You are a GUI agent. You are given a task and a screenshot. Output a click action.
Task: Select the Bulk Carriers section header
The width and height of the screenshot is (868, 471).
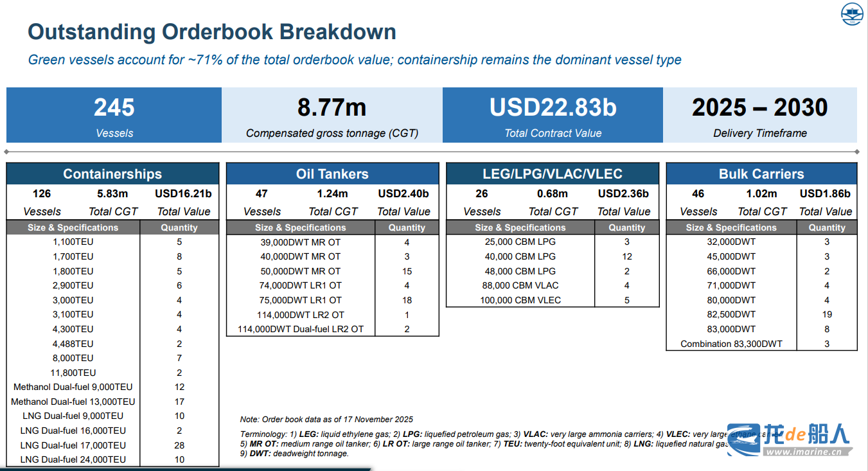761,174
